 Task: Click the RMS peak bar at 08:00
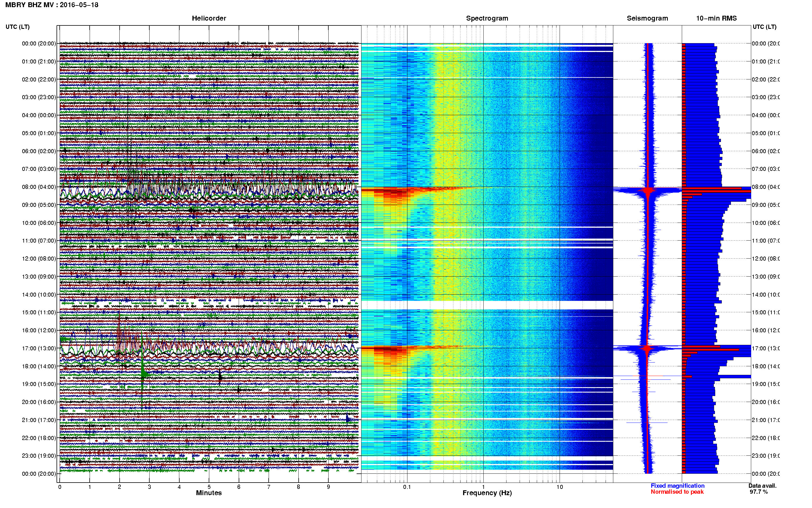(x=716, y=191)
